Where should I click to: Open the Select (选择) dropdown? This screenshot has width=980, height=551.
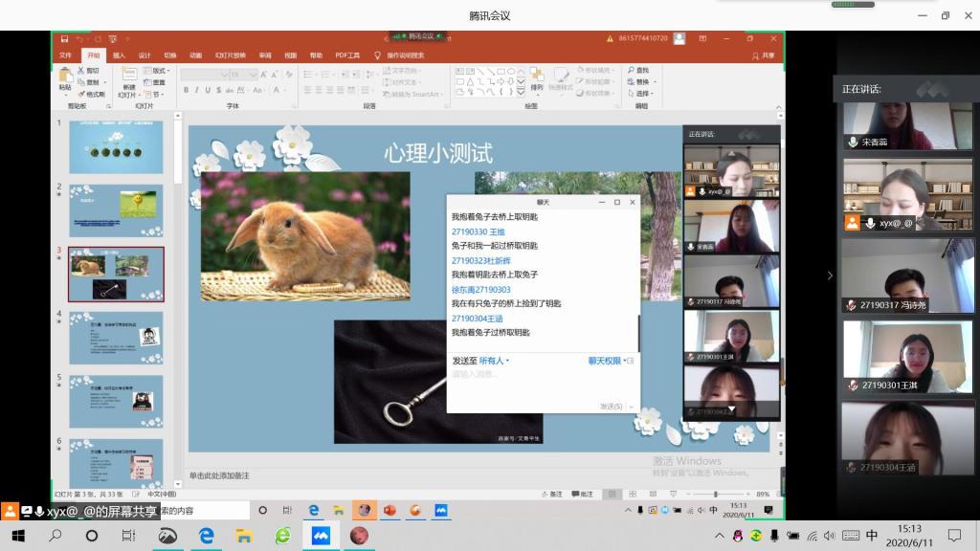pyautogui.click(x=640, y=94)
